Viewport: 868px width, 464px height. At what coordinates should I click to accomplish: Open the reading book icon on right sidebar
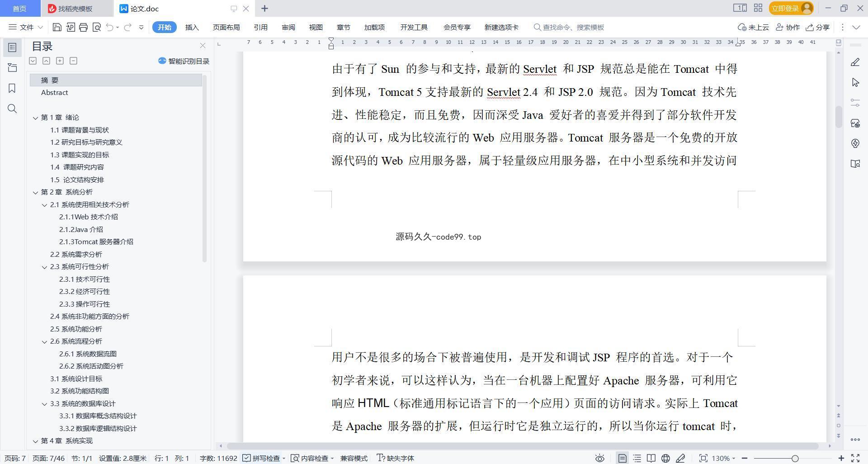coord(855,164)
